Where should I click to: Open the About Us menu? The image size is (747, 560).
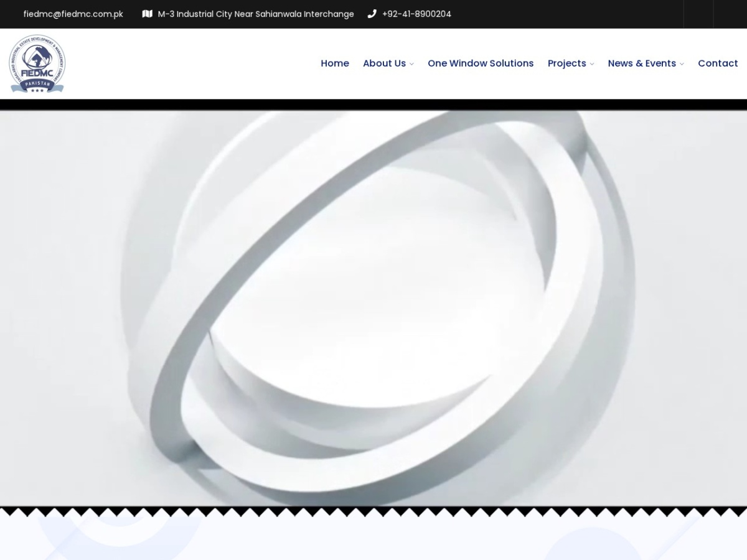[x=384, y=63]
